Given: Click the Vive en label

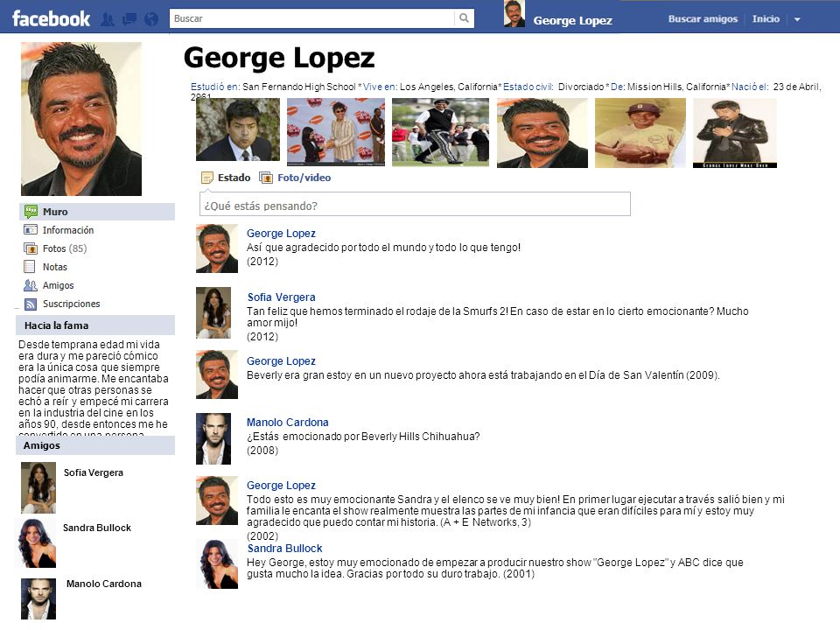Looking at the screenshot, I should pyautogui.click(x=381, y=87).
